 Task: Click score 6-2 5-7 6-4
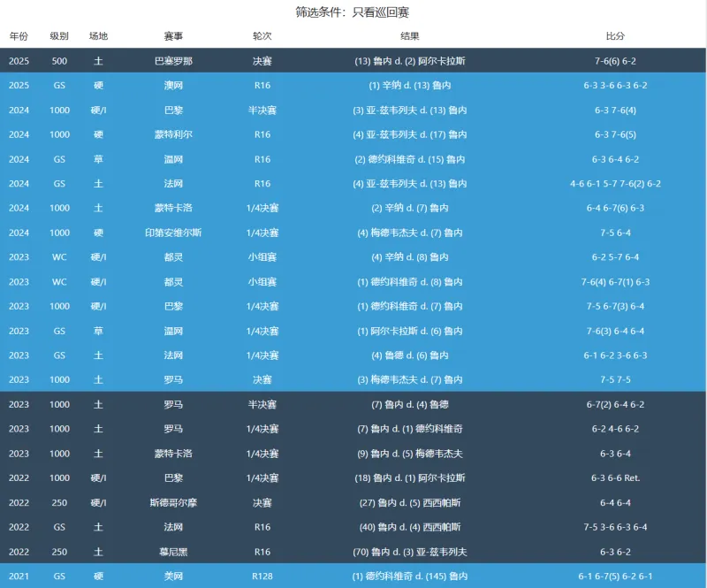615,257
